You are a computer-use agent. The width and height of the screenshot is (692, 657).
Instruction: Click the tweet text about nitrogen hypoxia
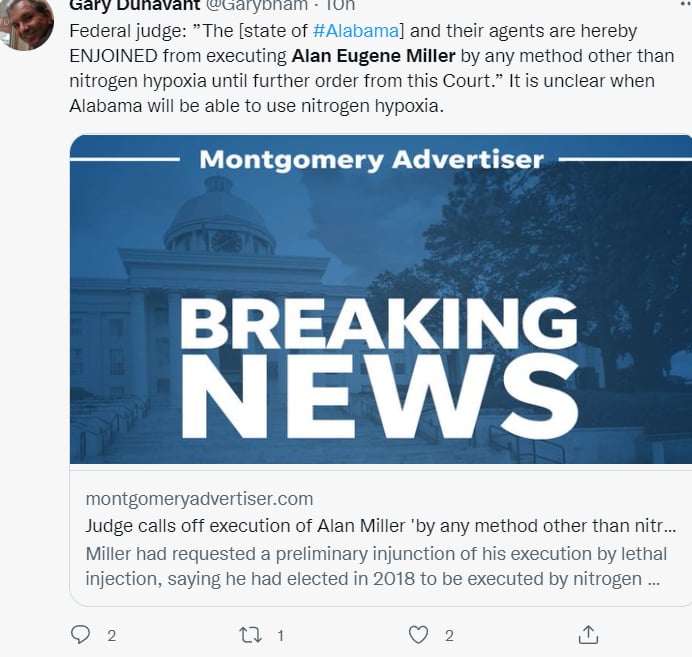[372, 68]
